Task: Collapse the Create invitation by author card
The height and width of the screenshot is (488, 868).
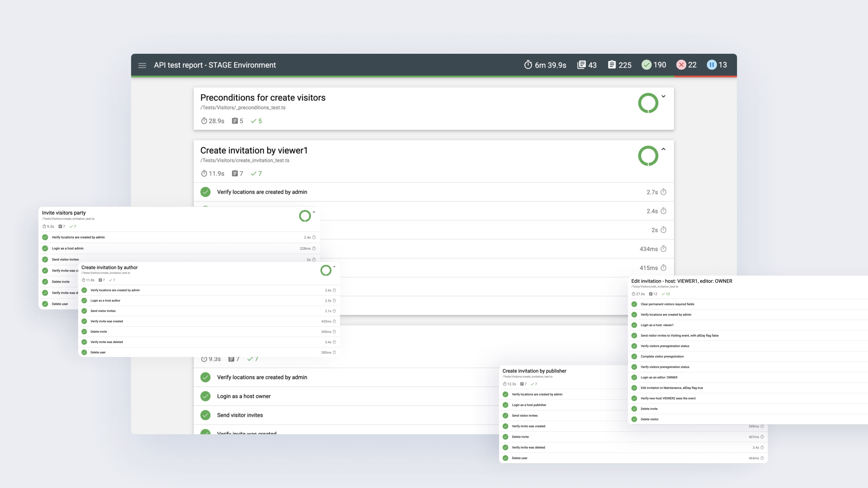Action: coord(334,267)
